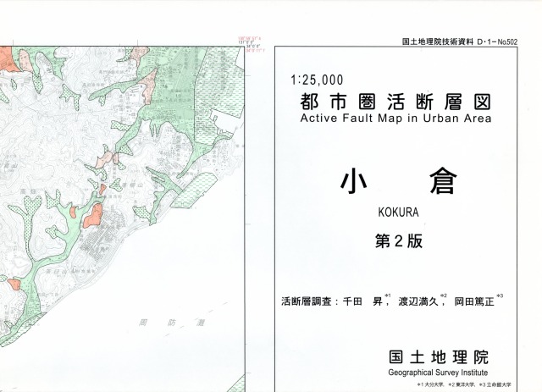Click the edition label "第2版"
This screenshot has height=392, width=542.
pos(399,241)
